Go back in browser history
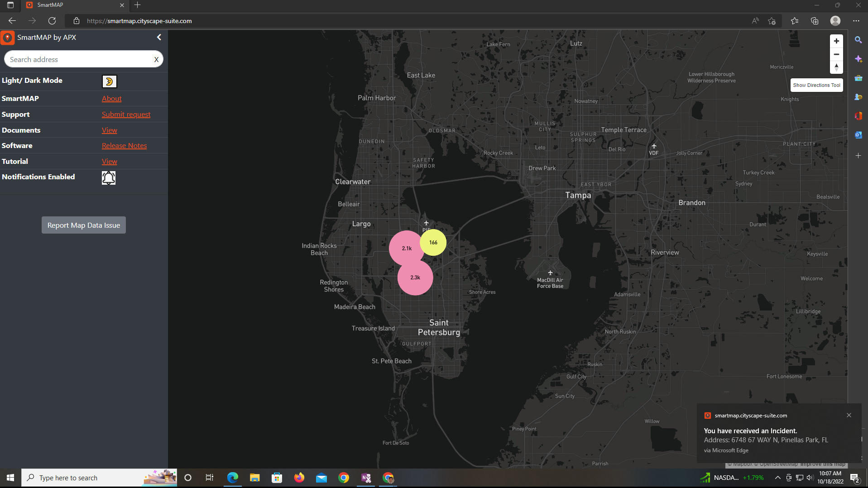Screen dimensions: 868x488 coord(12,21)
